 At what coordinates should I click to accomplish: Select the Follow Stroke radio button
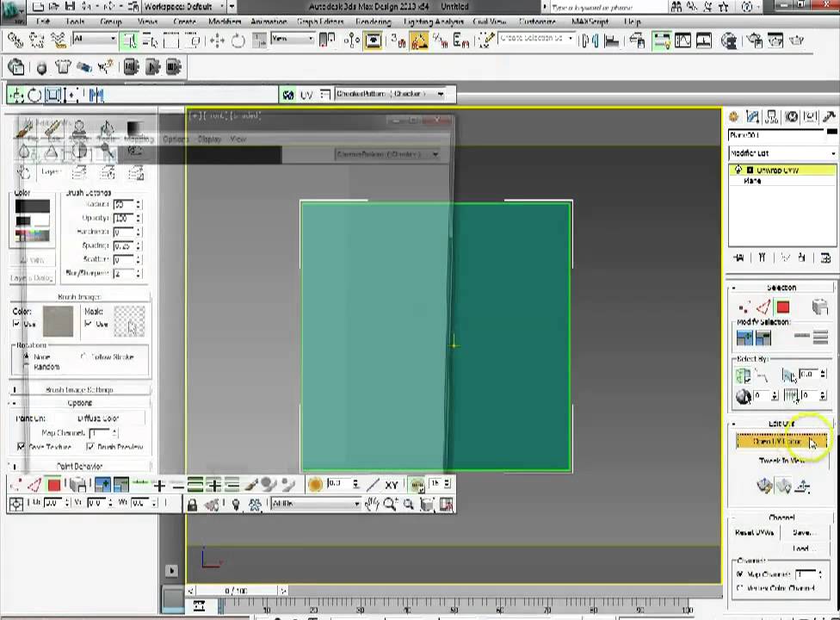coord(83,356)
